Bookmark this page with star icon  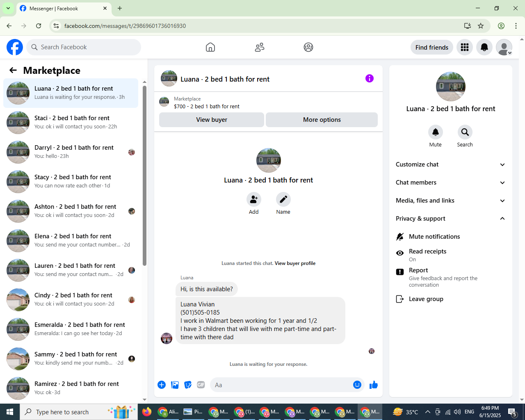(x=481, y=26)
